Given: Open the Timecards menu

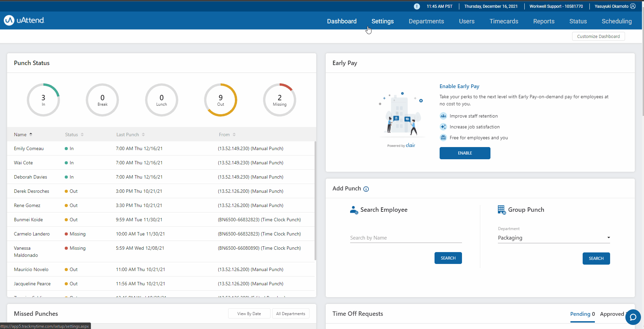Looking at the screenshot, I should click(504, 21).
